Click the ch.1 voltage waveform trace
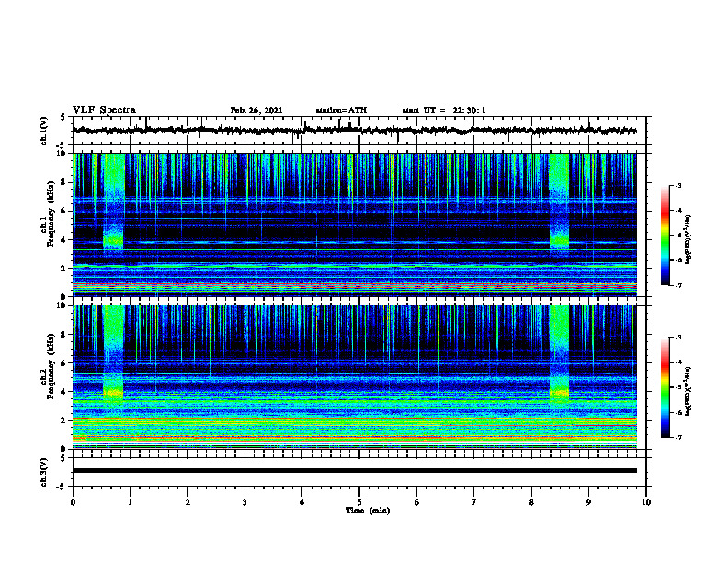This screenshot has height=563, width=728. pos(355,131)
